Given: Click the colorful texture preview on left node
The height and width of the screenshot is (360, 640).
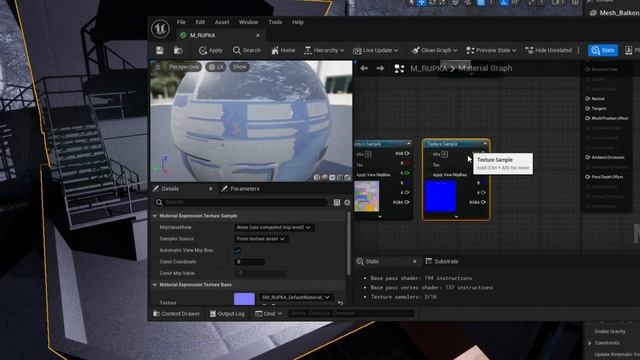Looking at the screenshot, I should coord(367,196).
